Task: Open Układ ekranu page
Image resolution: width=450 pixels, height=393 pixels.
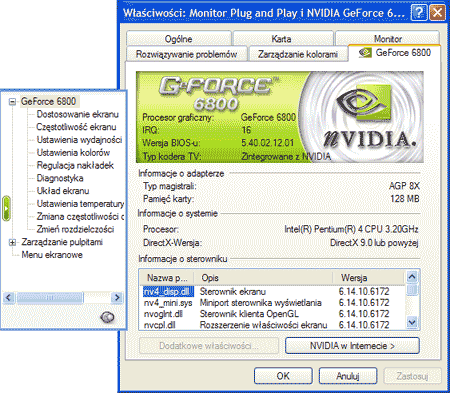Action: [x=63, y=191]
